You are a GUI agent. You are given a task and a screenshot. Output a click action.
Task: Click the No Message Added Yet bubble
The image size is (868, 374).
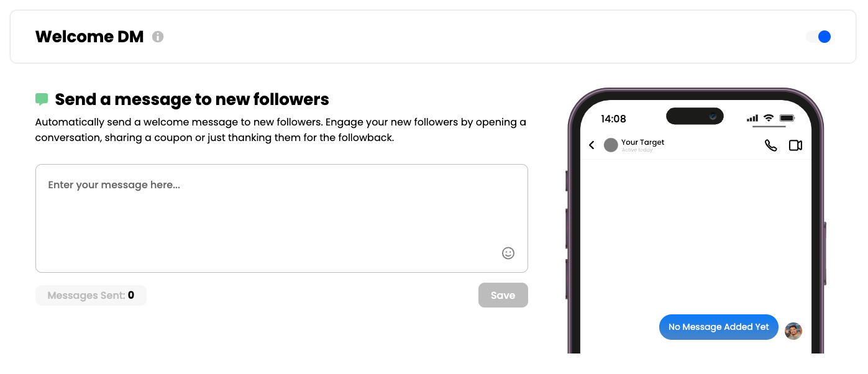click(718, 327)
